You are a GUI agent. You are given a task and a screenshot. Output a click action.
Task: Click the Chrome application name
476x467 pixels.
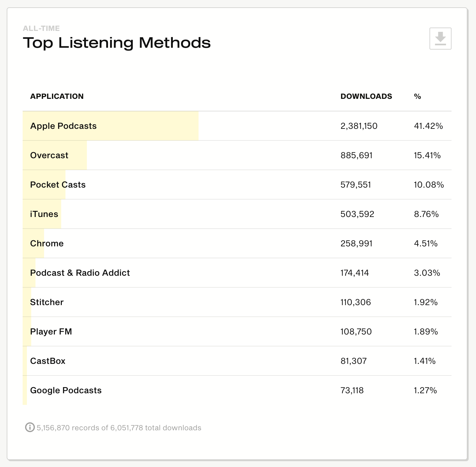pyautogui.click(x=47, y=244)
